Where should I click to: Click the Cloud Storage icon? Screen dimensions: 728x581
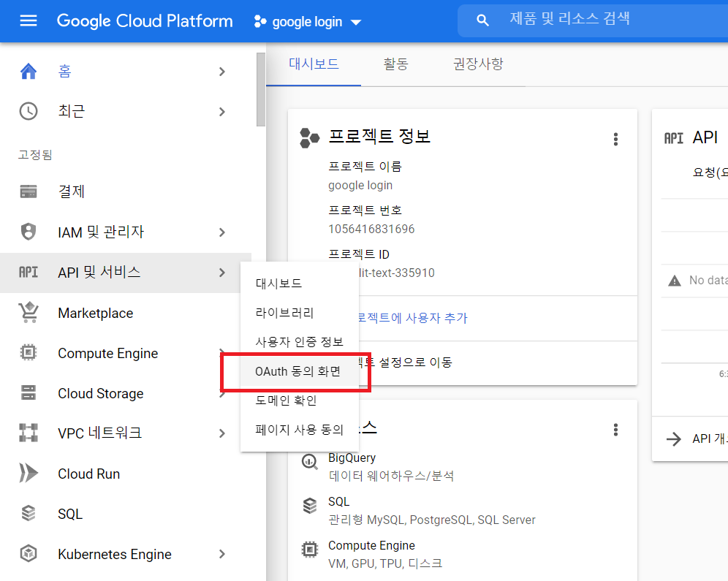[29, 392]
